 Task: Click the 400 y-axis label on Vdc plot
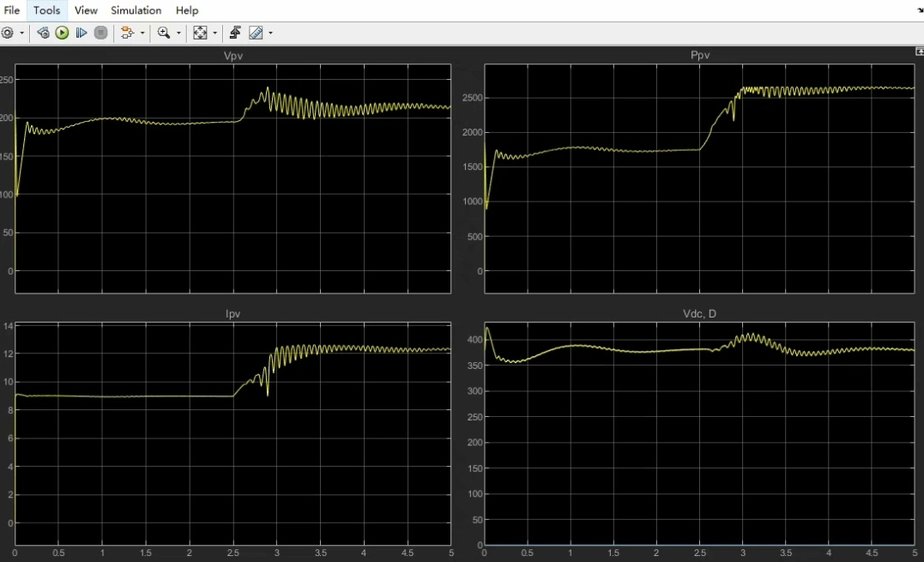tap(475, 339)
